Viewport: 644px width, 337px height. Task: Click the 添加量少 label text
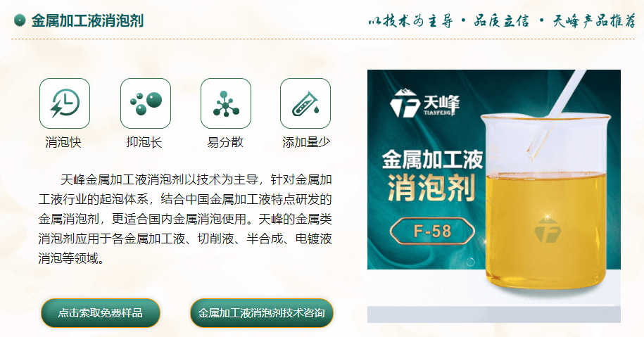tap(306, 142)
